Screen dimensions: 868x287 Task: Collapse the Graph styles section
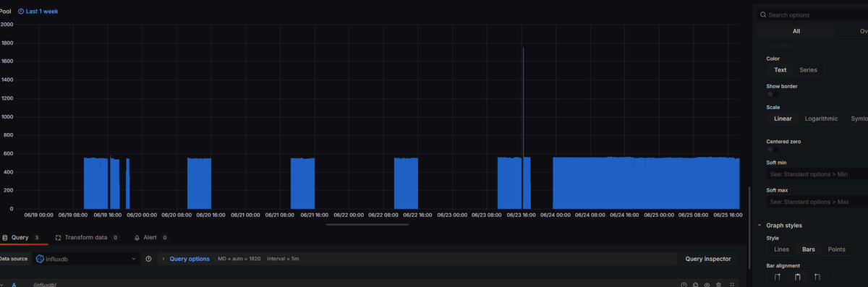click(759, 226)
